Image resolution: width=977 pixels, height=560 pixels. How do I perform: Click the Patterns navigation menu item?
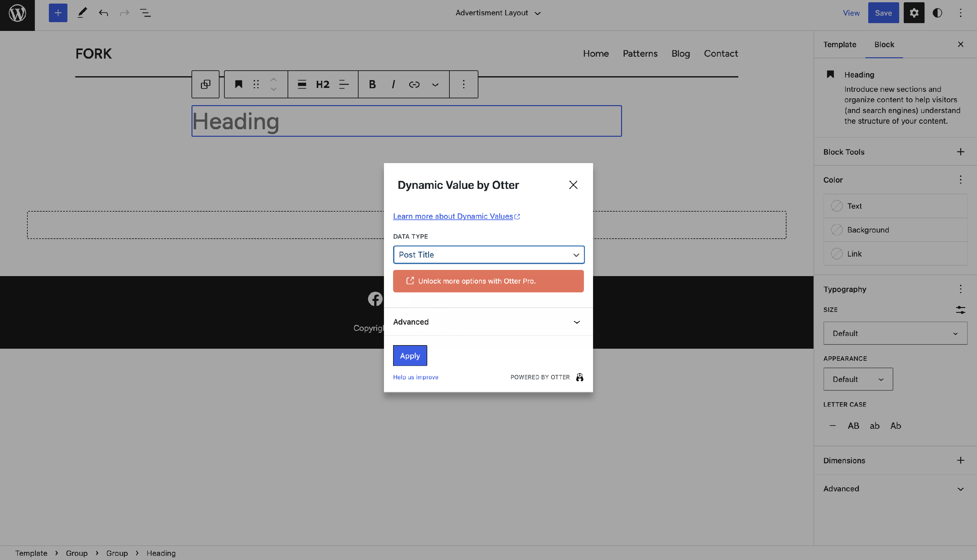[x=640, y=53]
